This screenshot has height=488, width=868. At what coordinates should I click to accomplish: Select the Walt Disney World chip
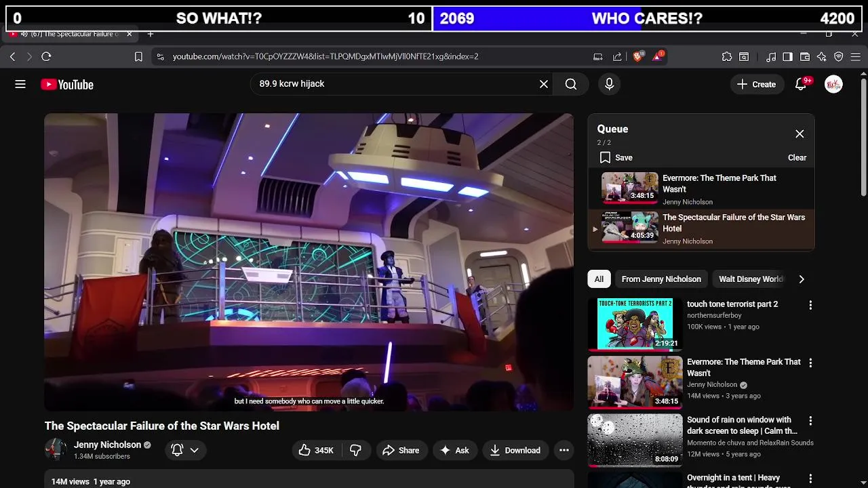(751, 279)
